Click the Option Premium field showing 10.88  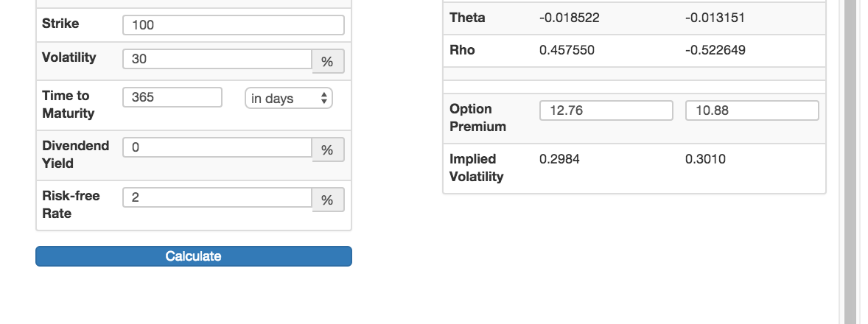pyautogui.click(x=752, y=110)
